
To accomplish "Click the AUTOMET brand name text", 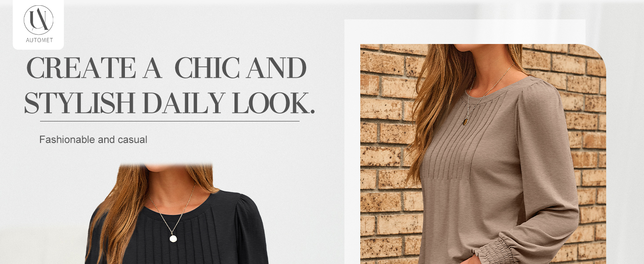I will [x=39, y=40].
